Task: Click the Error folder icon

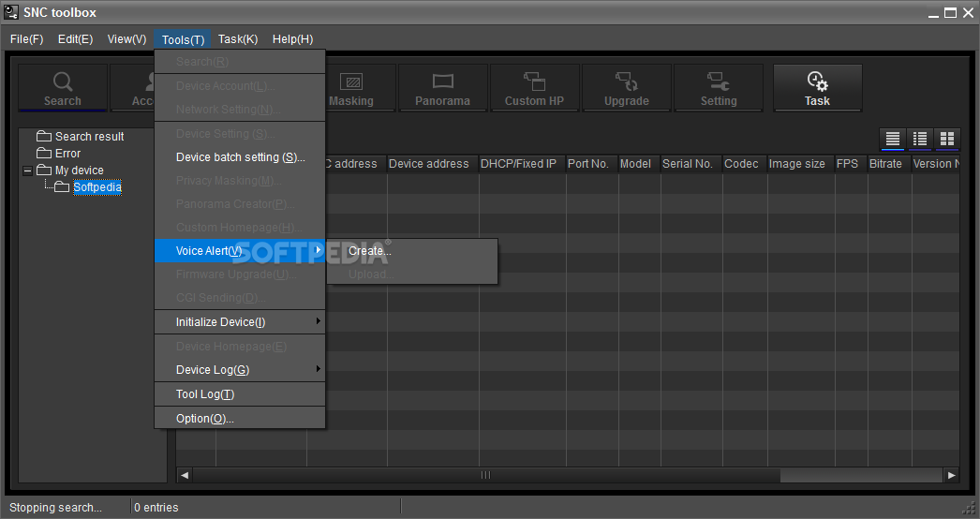Action: [x=44, y=153]
